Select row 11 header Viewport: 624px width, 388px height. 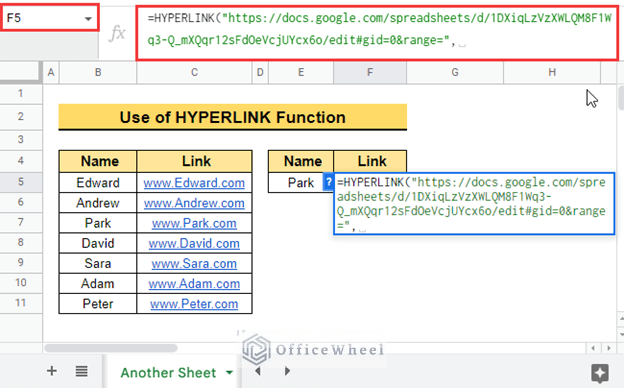point(21,303)
